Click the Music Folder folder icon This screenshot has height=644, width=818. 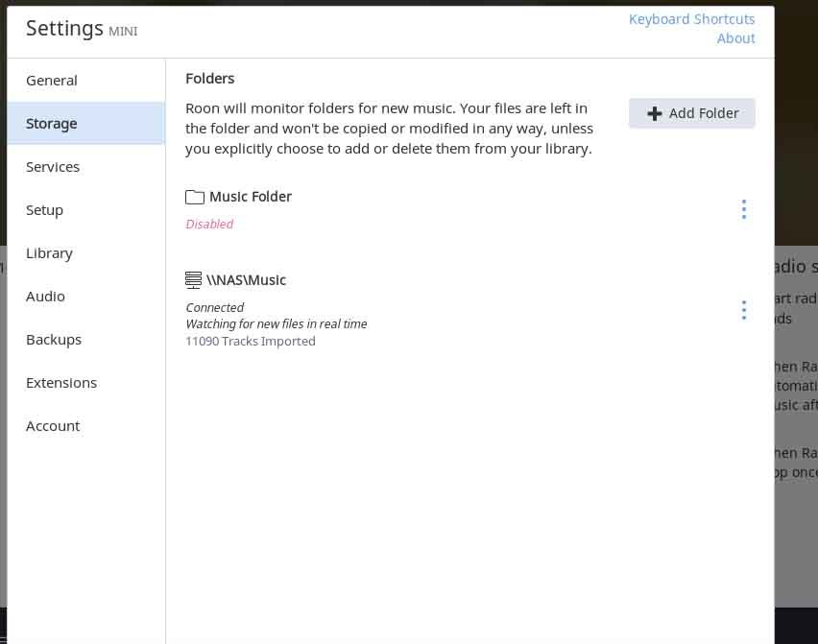[195, 197]
